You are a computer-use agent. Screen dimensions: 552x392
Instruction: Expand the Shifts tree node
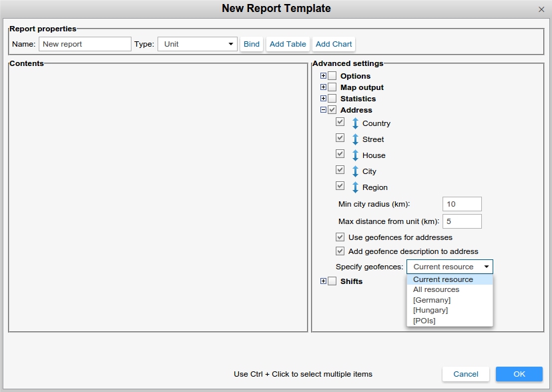[x=322, y=281]
